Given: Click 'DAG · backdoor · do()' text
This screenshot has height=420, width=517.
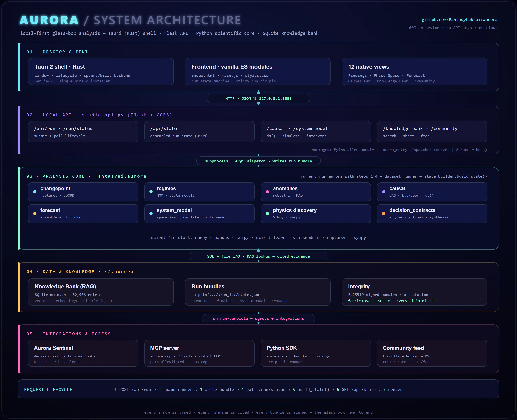Looking at the screenshot, I should coord(411,195).
